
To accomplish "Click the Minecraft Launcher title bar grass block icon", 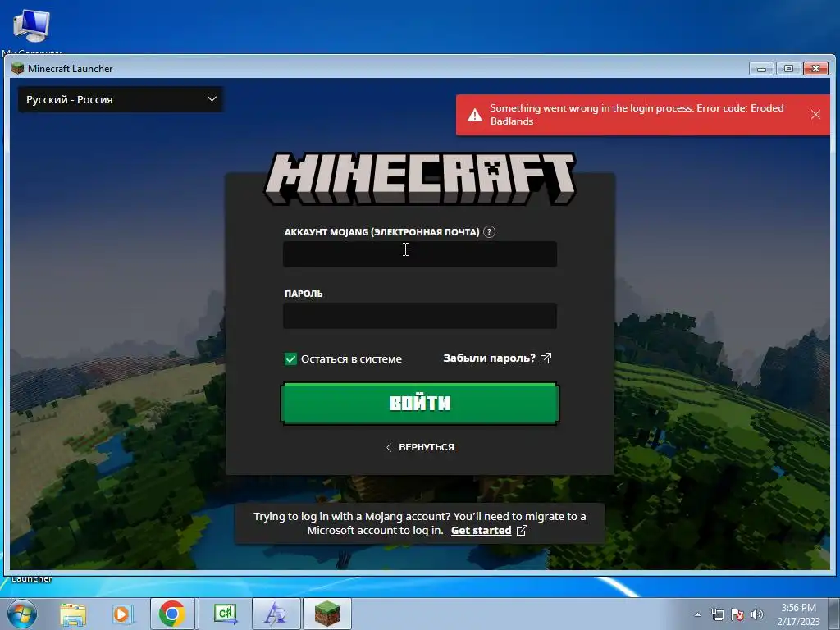I will tap(18, 68).
